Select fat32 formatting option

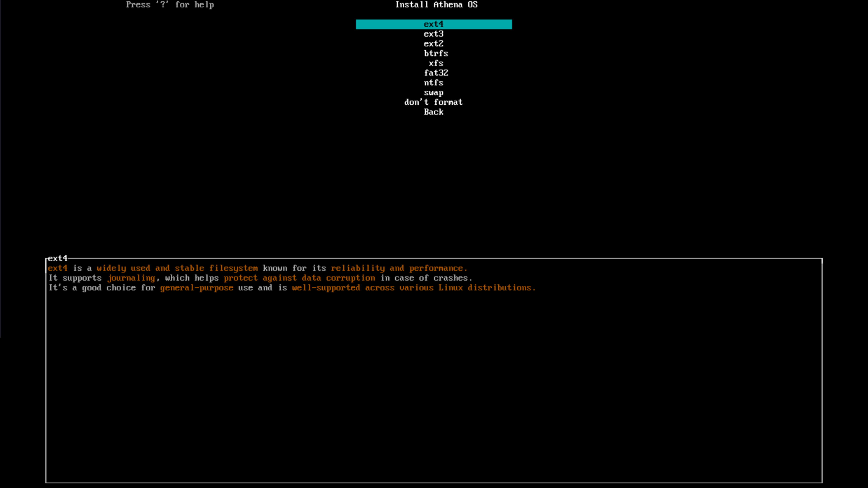point(436,73)
